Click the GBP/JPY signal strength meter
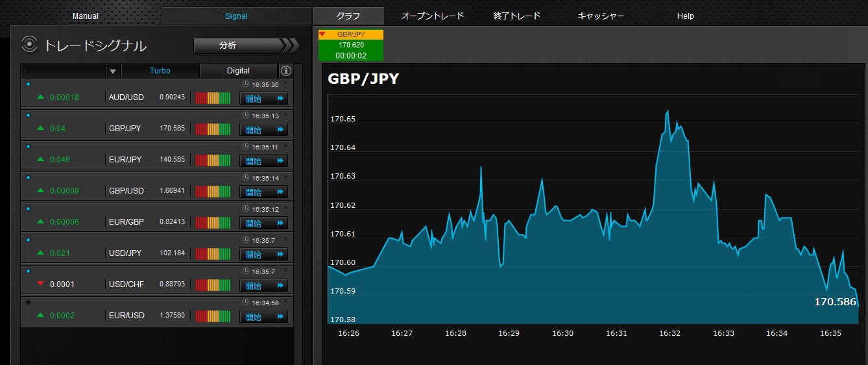The image size is (868, 365). (x=213, y=129)
